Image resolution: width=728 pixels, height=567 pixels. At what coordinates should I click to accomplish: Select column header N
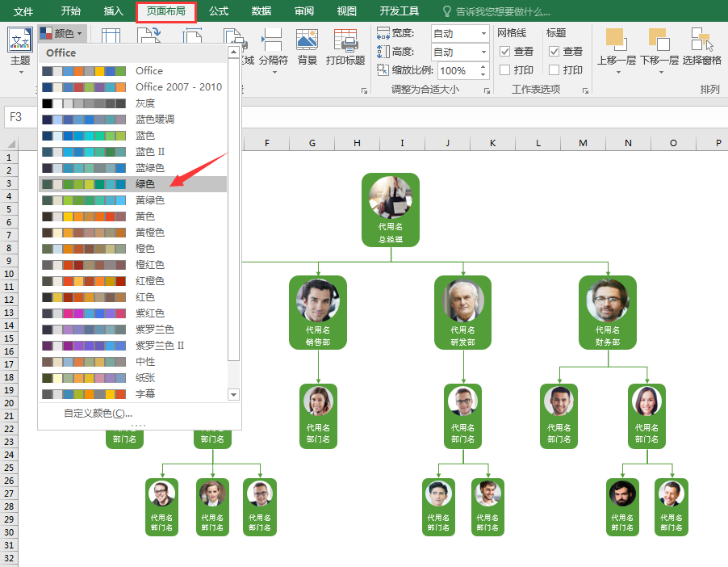(628, 143)
